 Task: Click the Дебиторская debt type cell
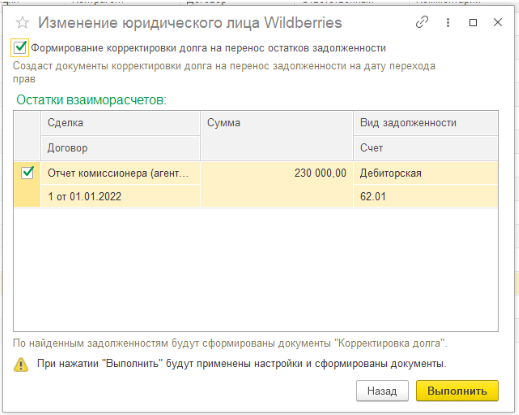click(x=426, y=173)
